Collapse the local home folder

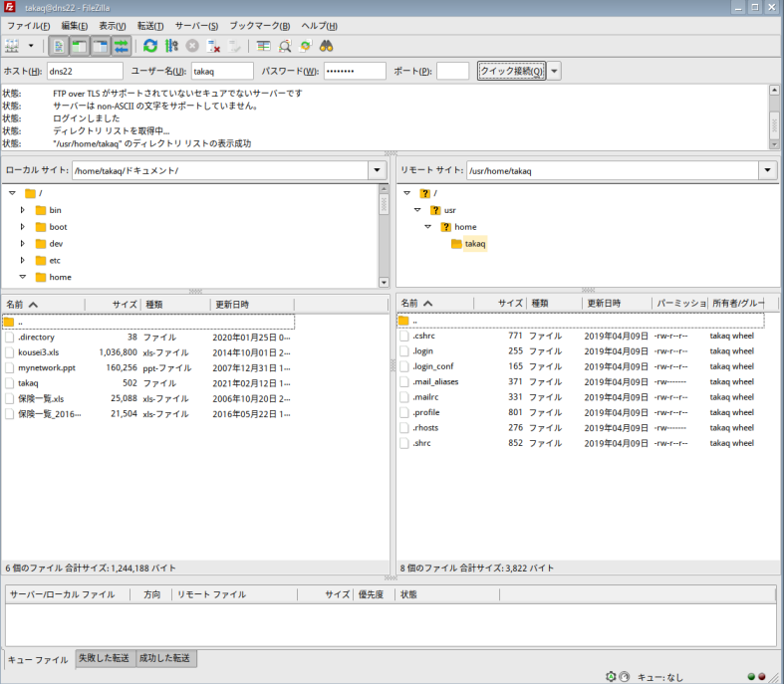point(23,277)
